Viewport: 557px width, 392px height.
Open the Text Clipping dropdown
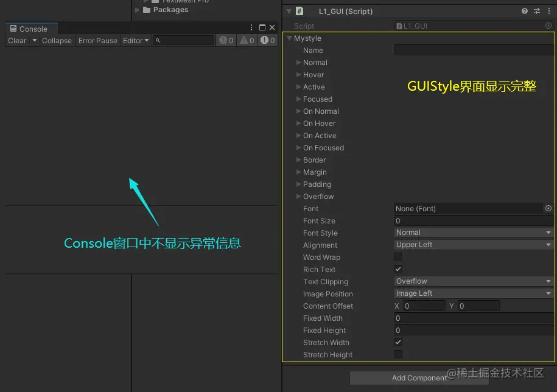tap(474, 281)
